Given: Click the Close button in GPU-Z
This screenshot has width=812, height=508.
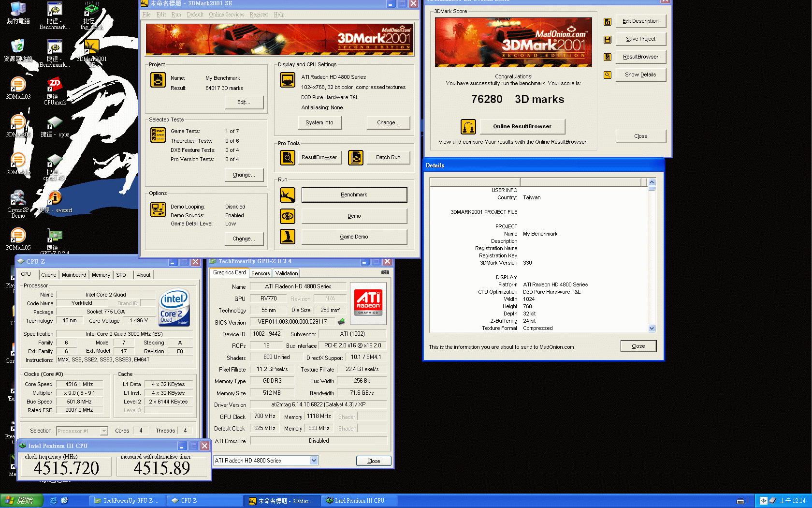Looking at the screenshot, I should pos(374,461).
